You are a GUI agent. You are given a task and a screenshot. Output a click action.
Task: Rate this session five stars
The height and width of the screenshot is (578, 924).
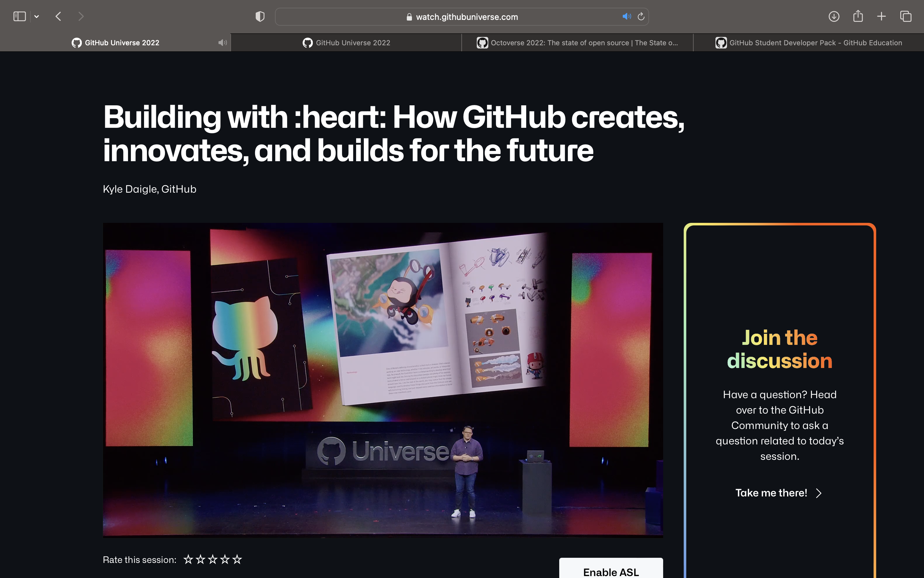[x=237, y=560]
